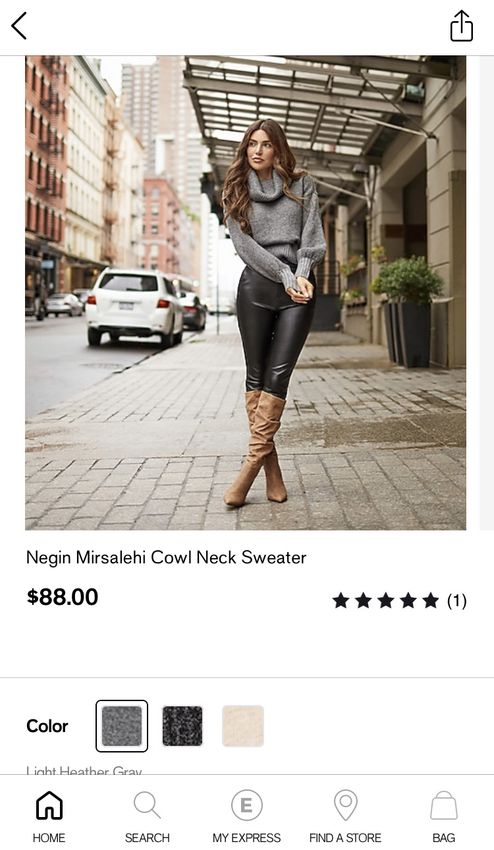Pick the cream color swatch
494x850 pixels.
[243, 726]
